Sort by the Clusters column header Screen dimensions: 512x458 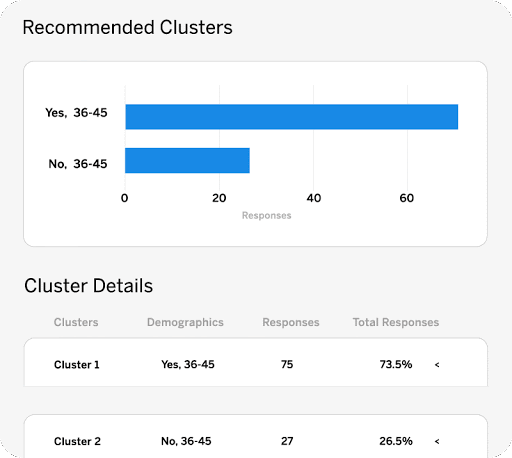pyautogui.click(x=76, y=322)
